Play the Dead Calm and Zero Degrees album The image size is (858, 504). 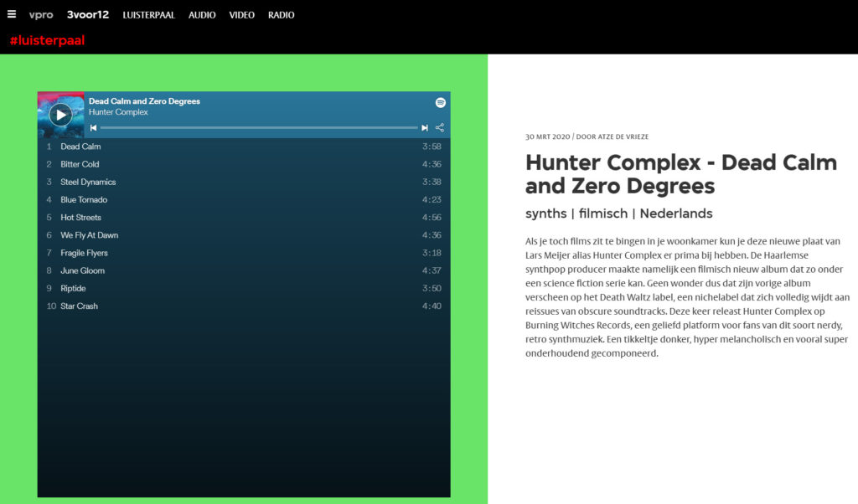point(60,115)
